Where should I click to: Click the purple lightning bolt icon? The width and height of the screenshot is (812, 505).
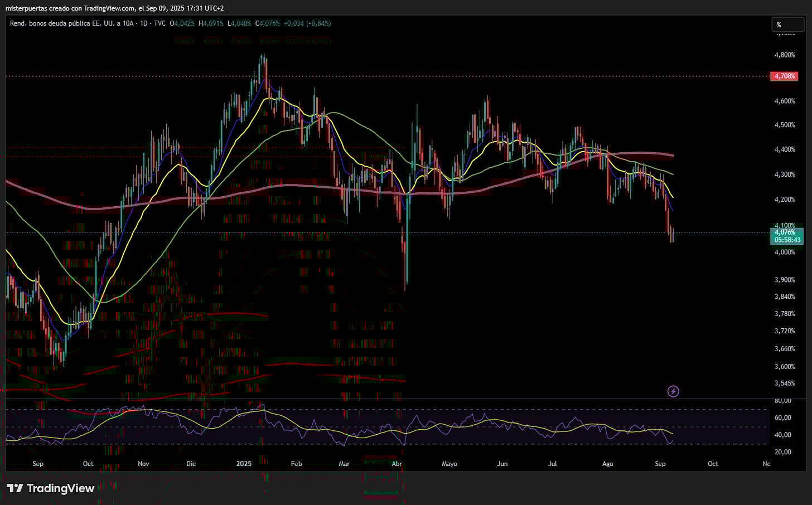pos(673,391)
